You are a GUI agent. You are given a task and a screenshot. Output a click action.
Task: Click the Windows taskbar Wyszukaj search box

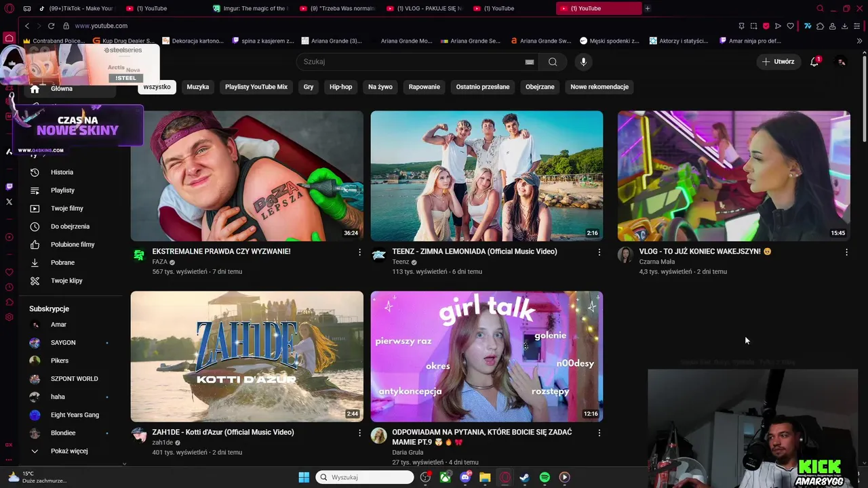(x=365, y=477)
